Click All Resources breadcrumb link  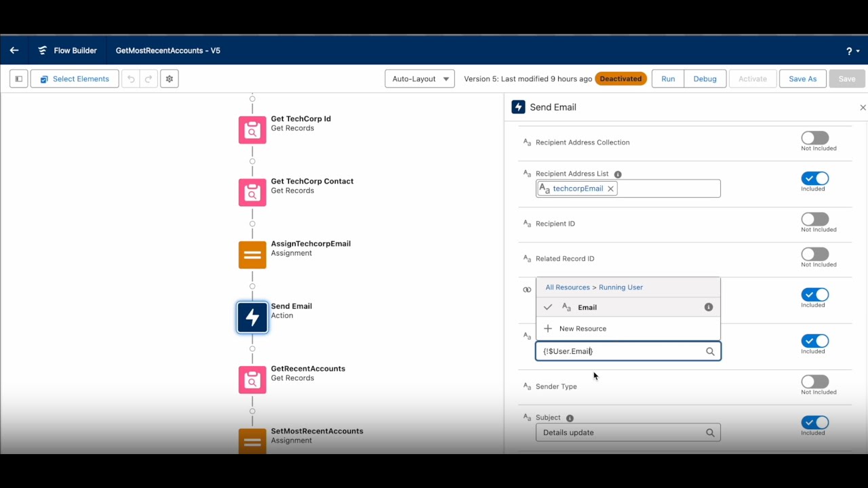(568, 287)
